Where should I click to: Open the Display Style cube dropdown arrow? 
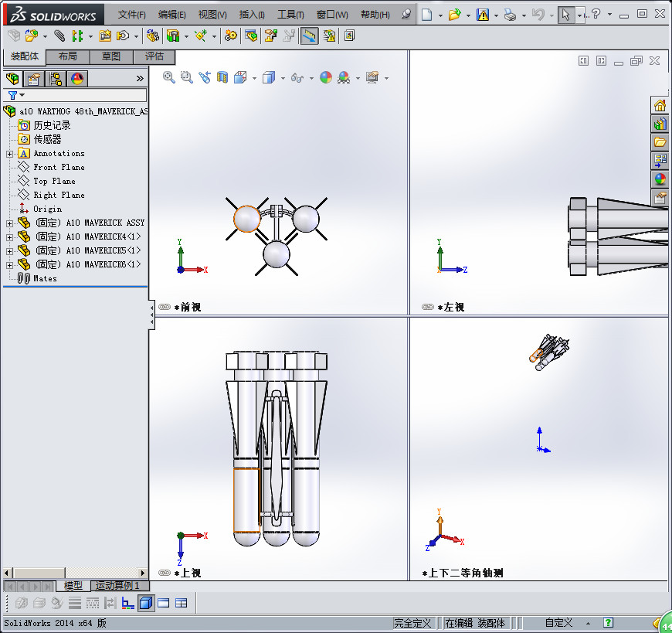[x=283, y=78]
